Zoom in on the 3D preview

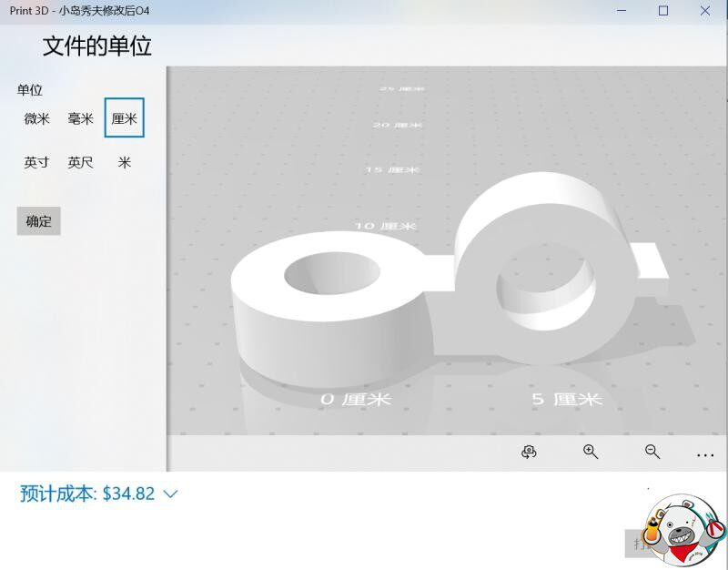pos(591,452)
